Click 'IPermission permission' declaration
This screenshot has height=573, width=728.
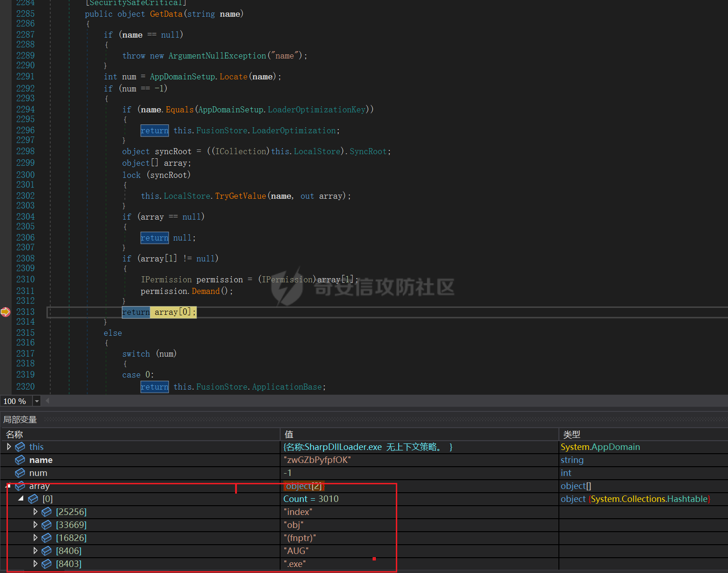[192, 280]
